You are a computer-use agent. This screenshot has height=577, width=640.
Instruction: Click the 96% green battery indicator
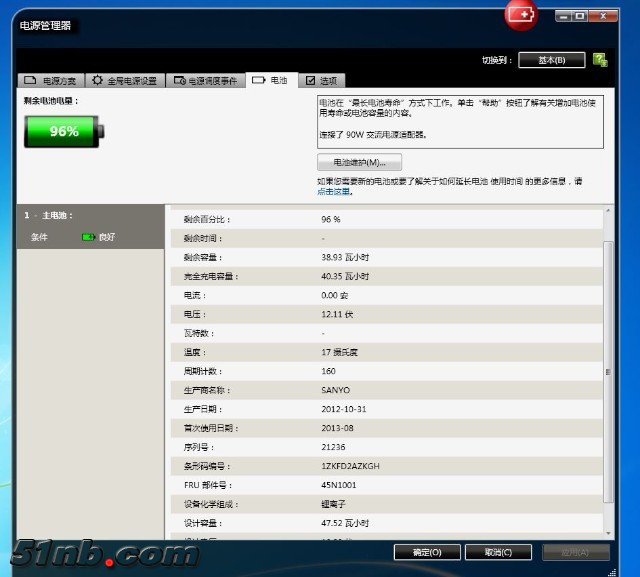point(64,131)
